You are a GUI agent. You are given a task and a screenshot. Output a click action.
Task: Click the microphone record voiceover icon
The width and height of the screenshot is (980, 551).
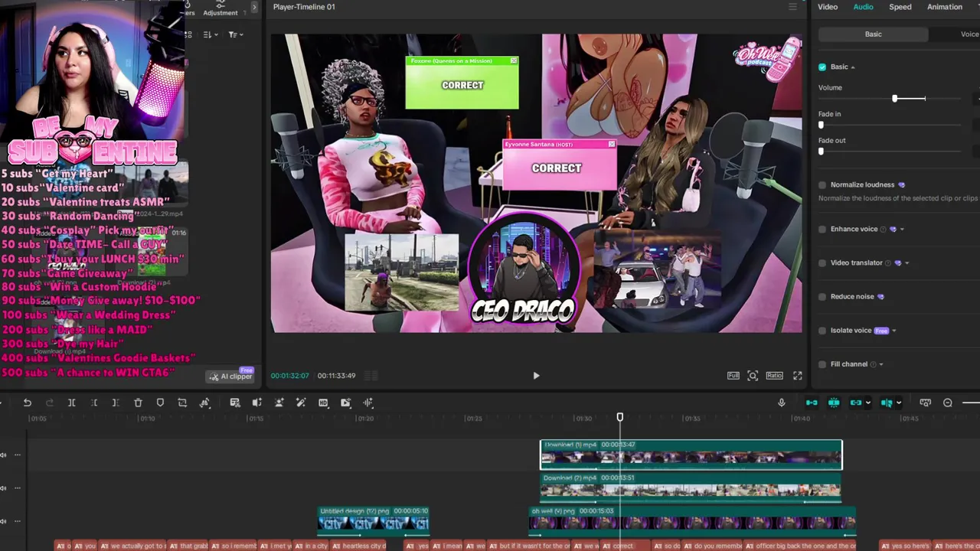[781, 403]
